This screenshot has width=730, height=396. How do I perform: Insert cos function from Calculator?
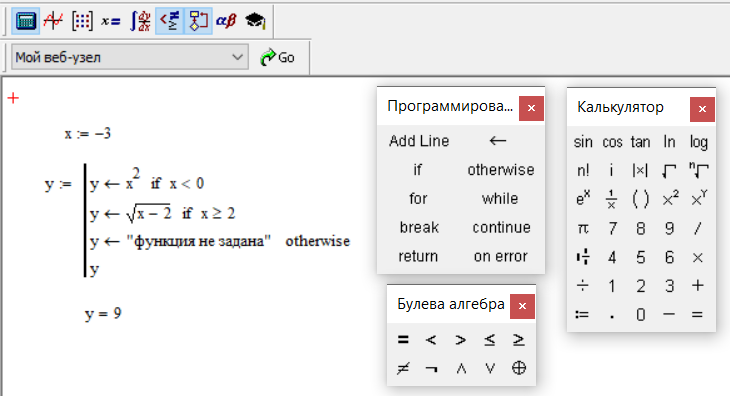point(612,142)
